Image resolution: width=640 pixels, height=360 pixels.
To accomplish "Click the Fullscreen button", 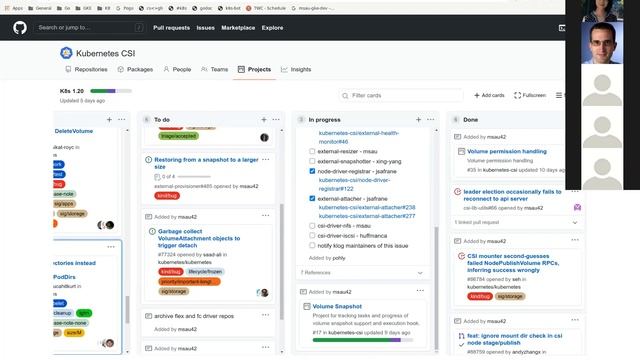I will click(530, 95).
